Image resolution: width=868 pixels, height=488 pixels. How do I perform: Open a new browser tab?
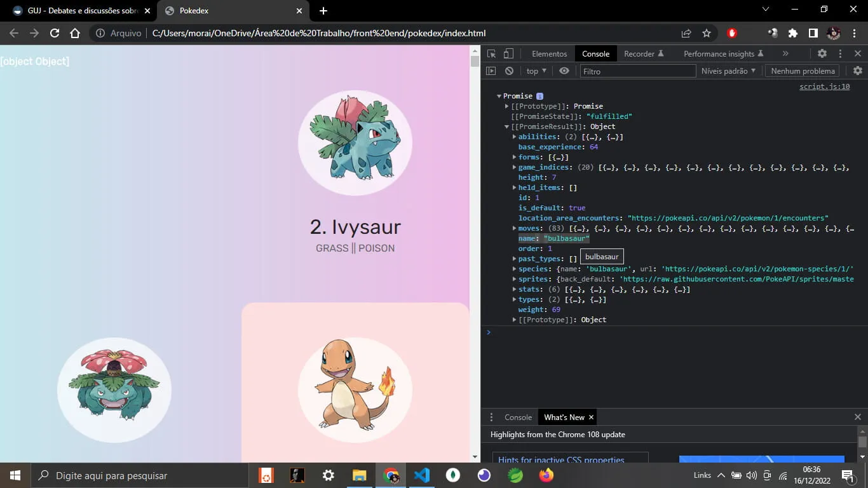(323, 11)
